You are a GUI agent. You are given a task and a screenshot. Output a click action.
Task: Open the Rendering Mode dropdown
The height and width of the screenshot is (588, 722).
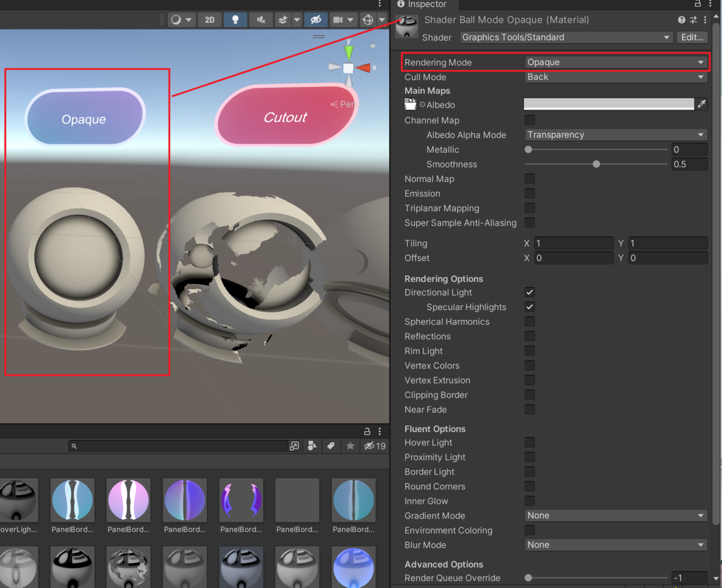[616, 62]
